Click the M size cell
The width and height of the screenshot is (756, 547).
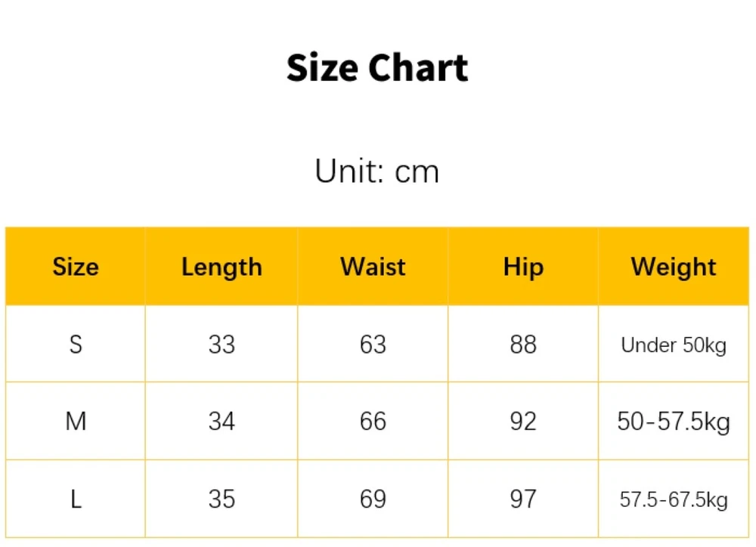point(76,421)
